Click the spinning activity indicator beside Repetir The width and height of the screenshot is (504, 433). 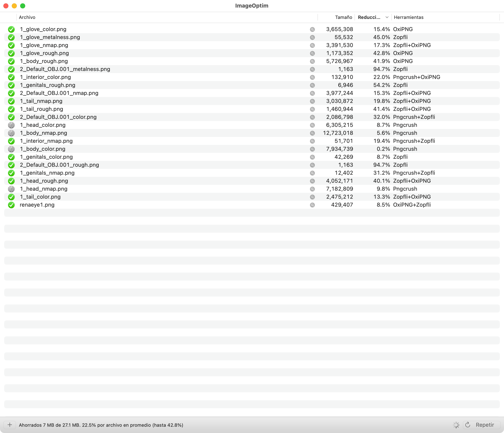click(x=456, y=425)
